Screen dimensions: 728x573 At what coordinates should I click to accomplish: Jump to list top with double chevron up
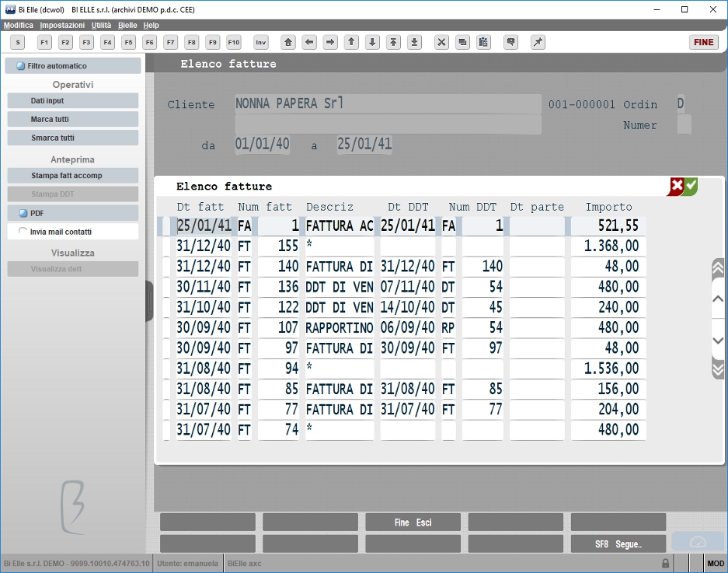point(718,269)
